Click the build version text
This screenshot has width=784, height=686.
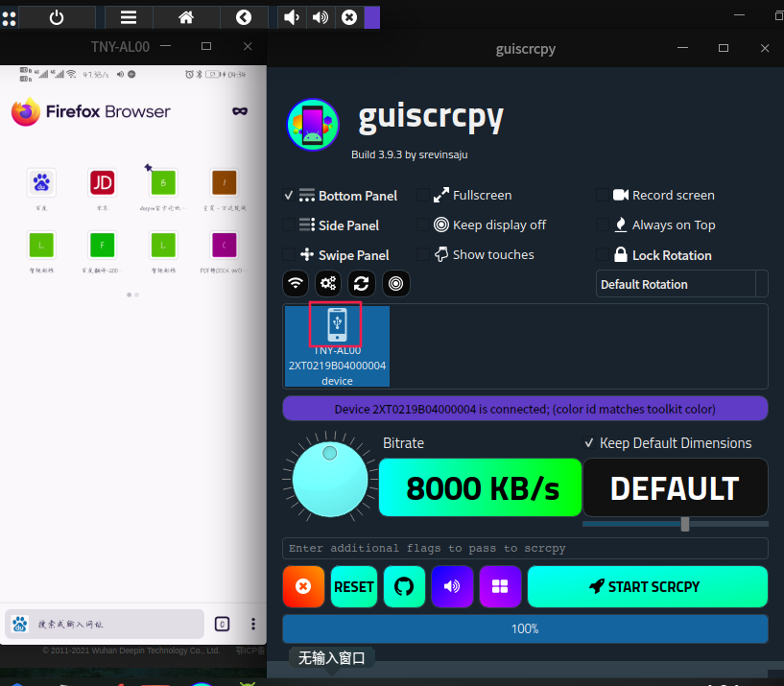(410, 154)
